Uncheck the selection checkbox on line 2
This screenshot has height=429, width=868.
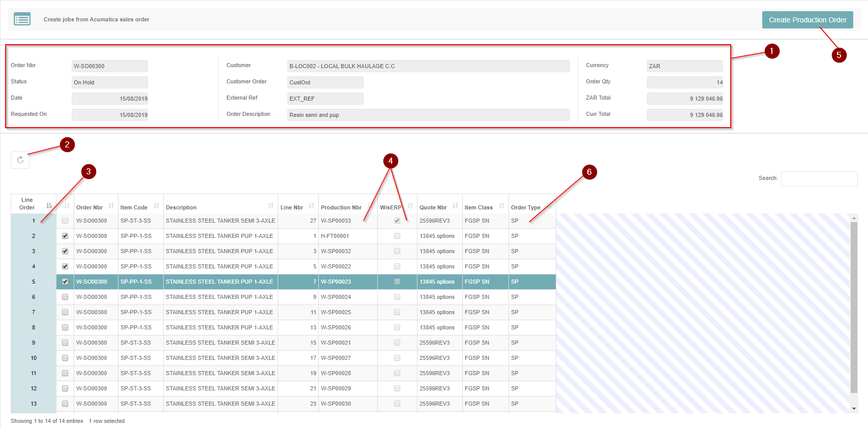tap(65, 236)
